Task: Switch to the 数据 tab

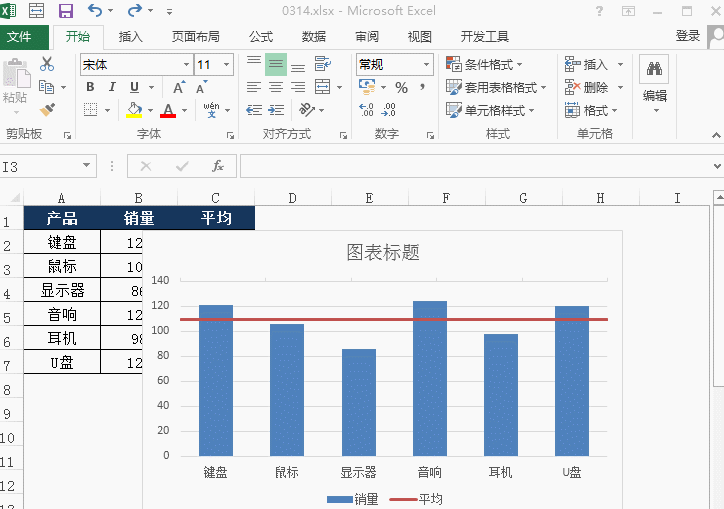Action: coord(314,36)
